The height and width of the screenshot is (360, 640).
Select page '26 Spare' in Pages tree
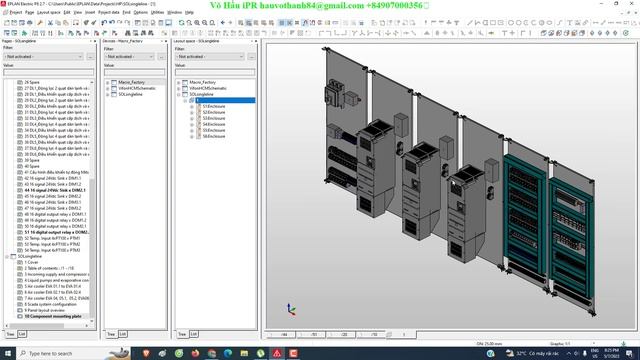point(32,82)
